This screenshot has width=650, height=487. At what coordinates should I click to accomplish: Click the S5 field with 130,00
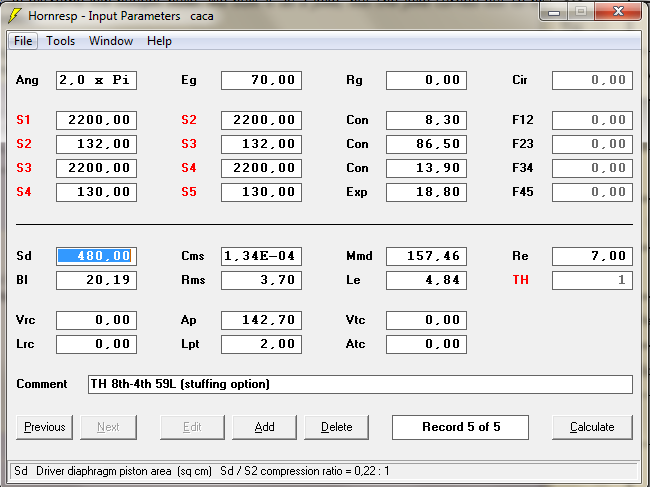[x=261, y=192]
